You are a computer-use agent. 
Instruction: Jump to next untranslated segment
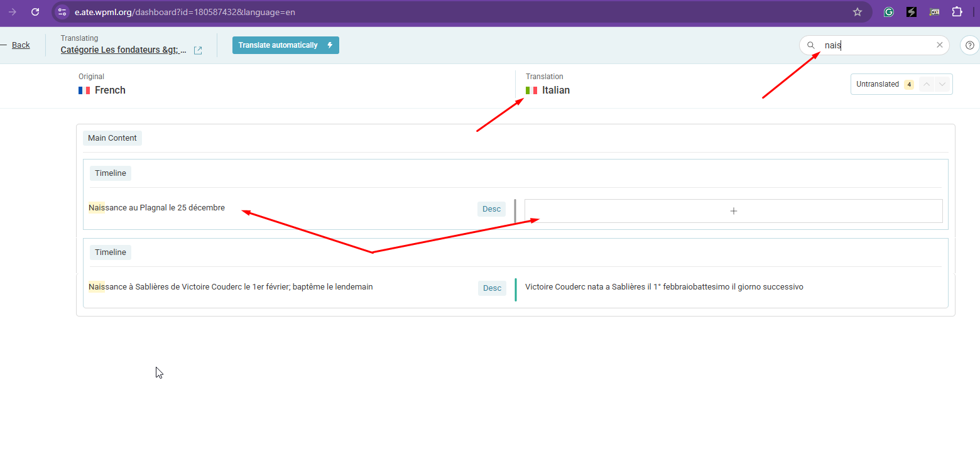(x=942, y=84)
